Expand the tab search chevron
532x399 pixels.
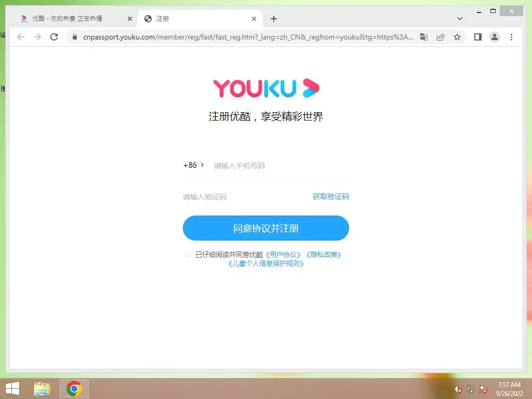coord(460,19)
